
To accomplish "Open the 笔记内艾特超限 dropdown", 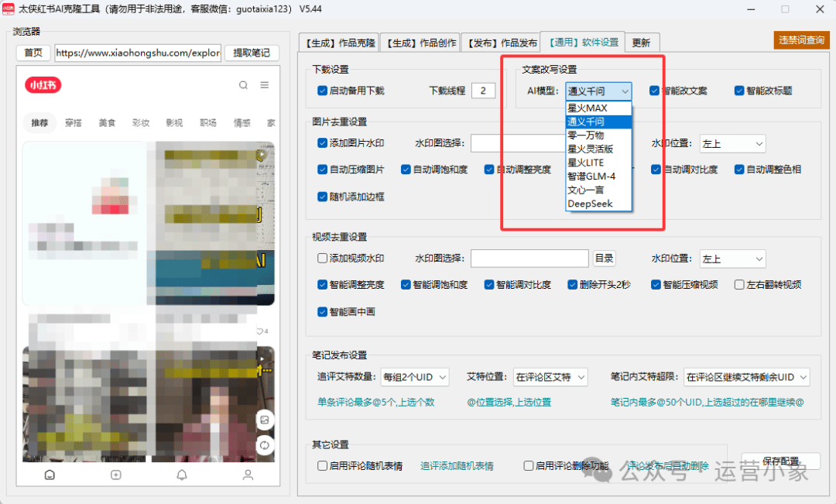I will point(746,377).
